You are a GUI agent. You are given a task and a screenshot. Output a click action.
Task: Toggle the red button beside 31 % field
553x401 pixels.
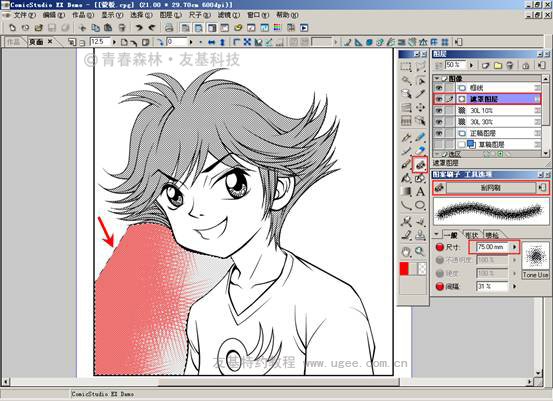click(x=439, y=286)
